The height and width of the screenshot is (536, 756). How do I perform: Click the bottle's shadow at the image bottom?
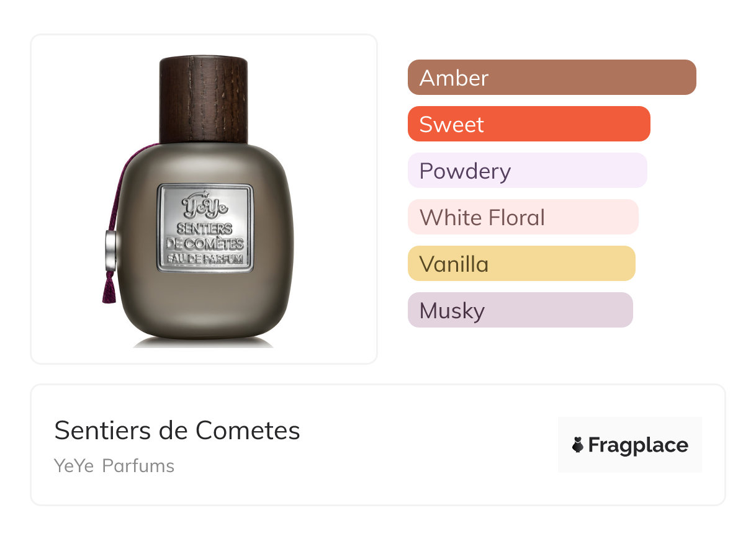(204, 342)
